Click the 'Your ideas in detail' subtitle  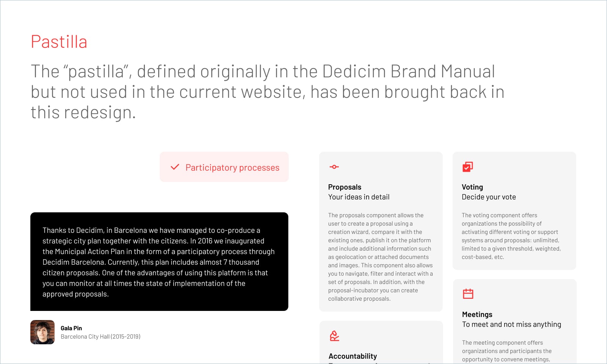point(359,197)
